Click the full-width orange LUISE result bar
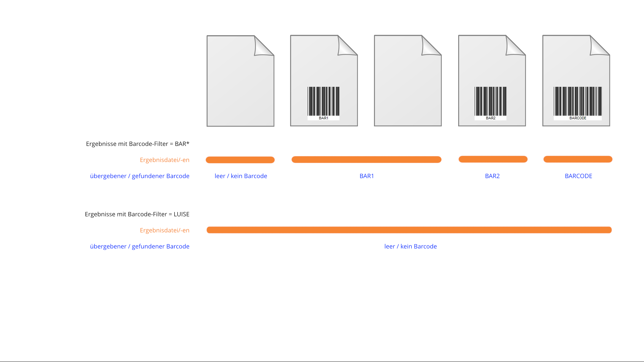644x362 pixels. pyautogui.click(x=409, y=230)
